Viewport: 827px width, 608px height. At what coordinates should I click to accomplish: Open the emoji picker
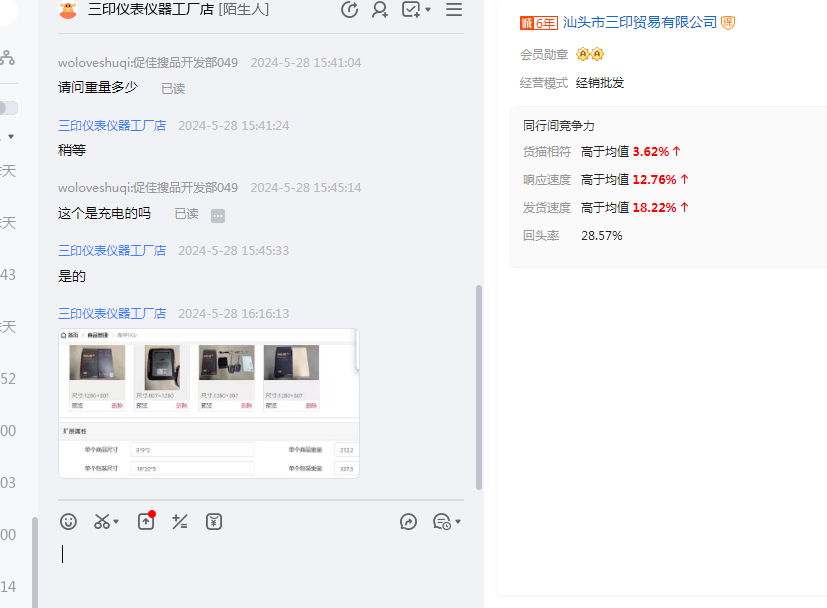(68, 521)
